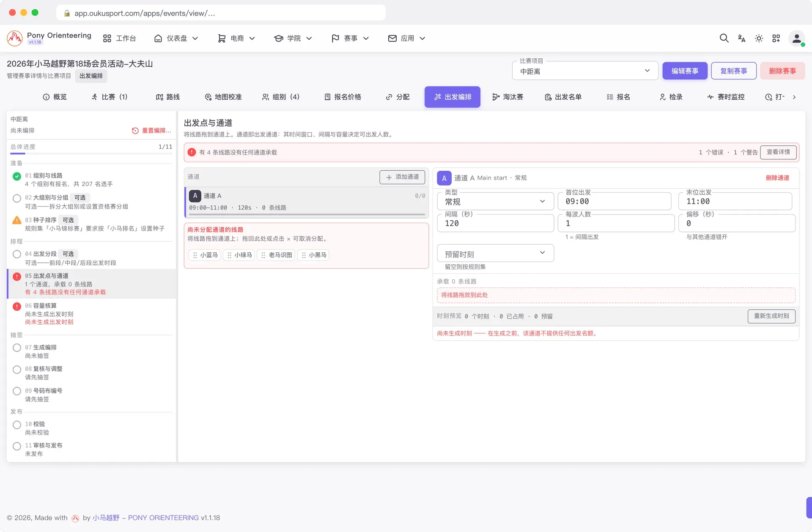Select step circle for 07 生成编排
The width and height of the screenshot is (812, 532).
[17, 348]
